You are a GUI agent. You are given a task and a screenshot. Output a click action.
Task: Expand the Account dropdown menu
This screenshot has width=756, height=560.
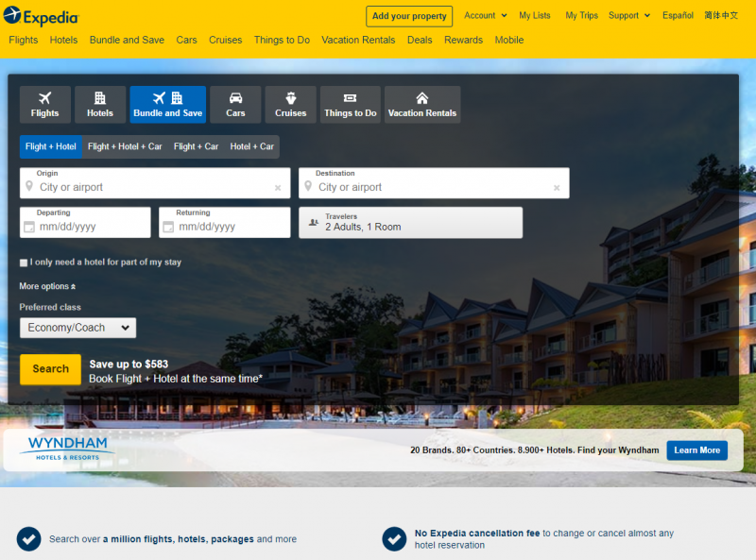485,15
